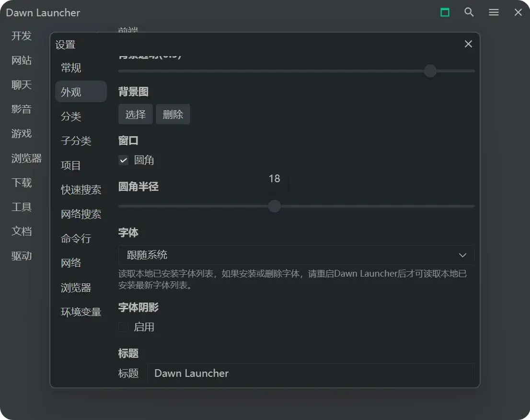This screenshot has width=530, height=420.
Task: Select 影音 category in main sidebar
Action: [21, 109]
